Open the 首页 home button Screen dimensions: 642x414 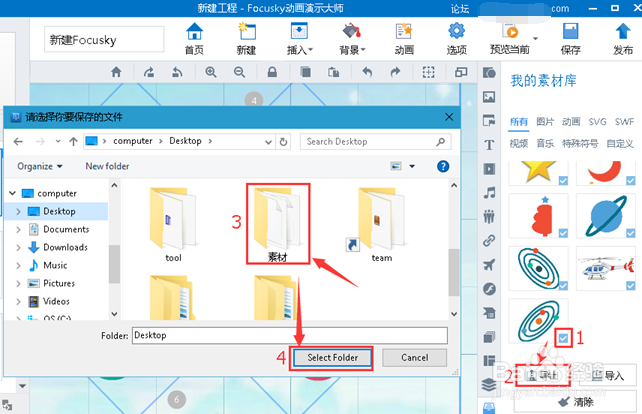tap(194, 38)
